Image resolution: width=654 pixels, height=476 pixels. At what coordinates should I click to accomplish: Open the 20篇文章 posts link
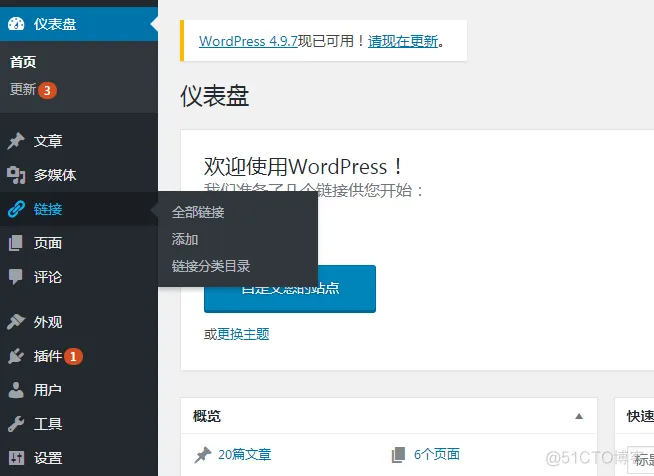click(x=244, y=454)
